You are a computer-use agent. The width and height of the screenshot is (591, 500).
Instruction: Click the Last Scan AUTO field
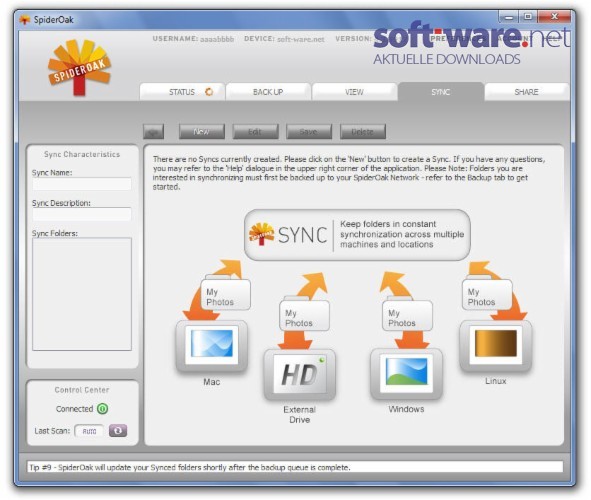click(x=89, y=431)
